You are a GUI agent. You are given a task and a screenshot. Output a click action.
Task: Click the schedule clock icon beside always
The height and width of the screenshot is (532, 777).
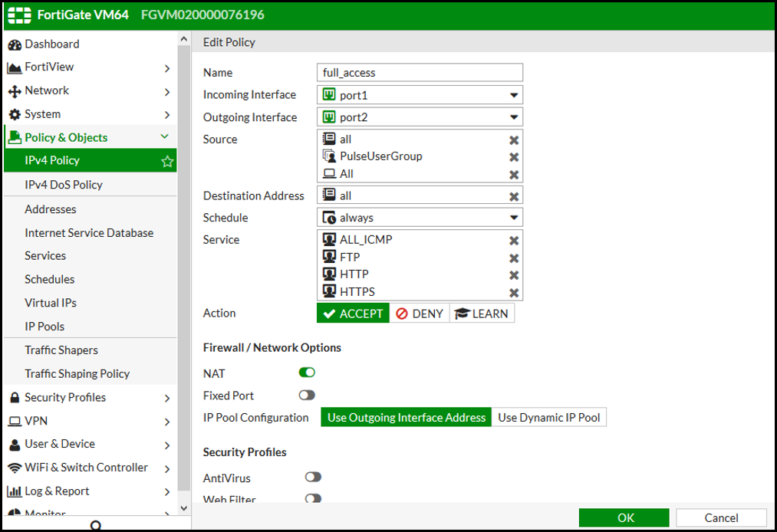329,218
